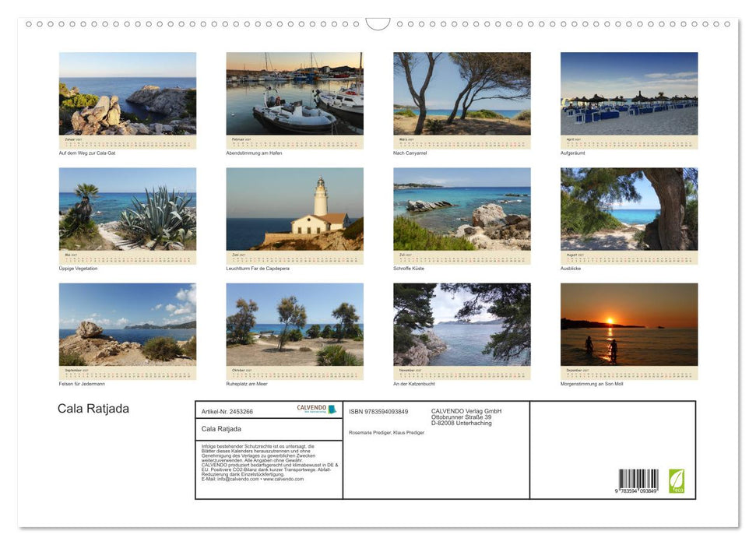Click the copyright notice paragraph 'Infolge bestehender Schutzrechte'
756x545 pixels.
269,462
